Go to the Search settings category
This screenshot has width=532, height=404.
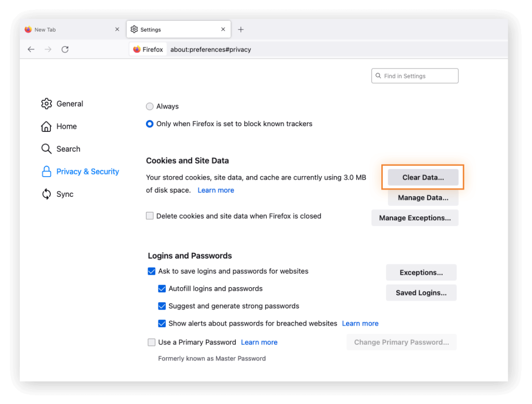pos(68,149)
